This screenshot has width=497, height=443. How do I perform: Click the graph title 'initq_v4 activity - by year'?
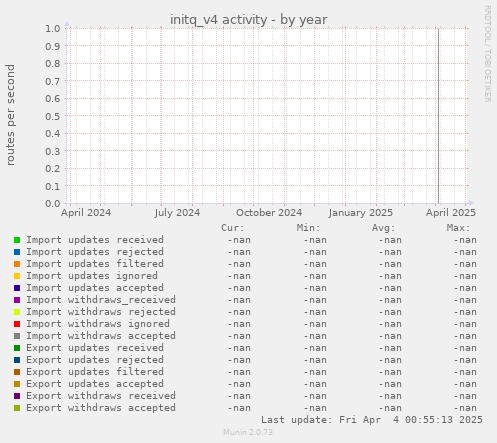click(249, 20)
